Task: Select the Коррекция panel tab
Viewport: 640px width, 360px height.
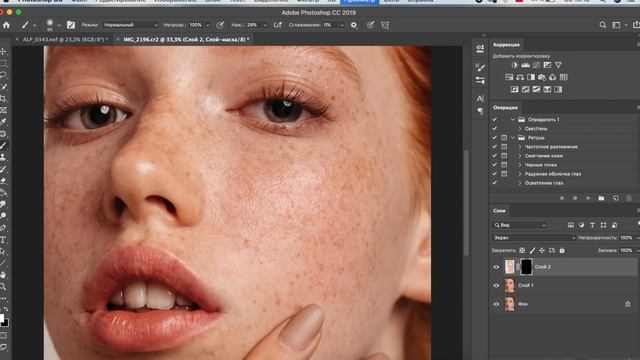Action: click(x=506, y=44)
